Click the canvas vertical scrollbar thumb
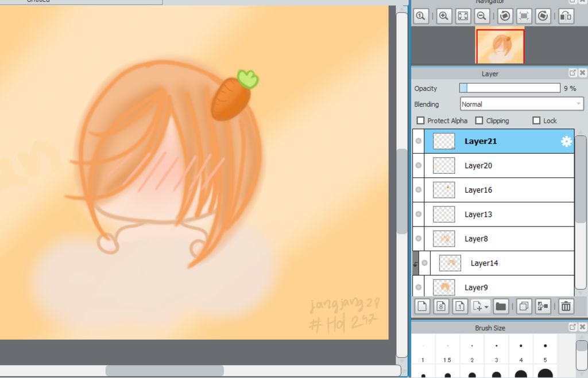Screen dimensions: 588x378 pos(401,191)
